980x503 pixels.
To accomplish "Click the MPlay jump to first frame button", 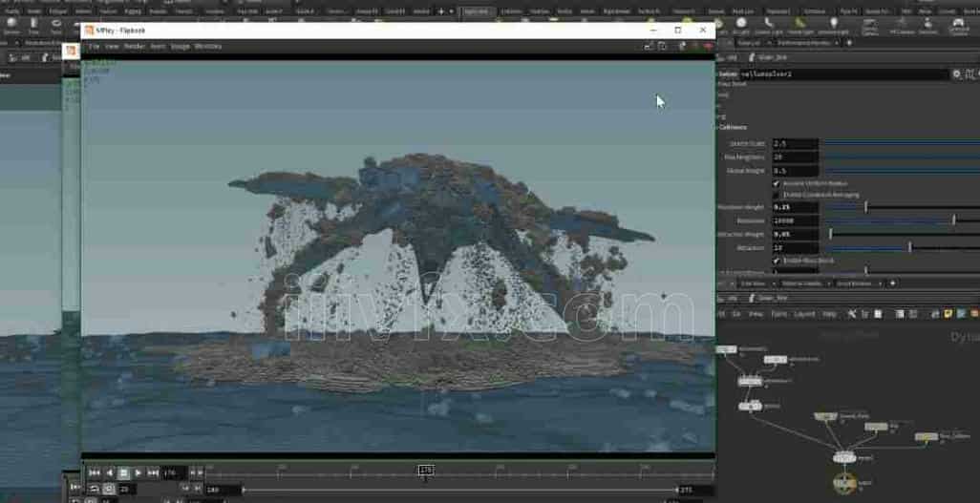I will (94, 472).
